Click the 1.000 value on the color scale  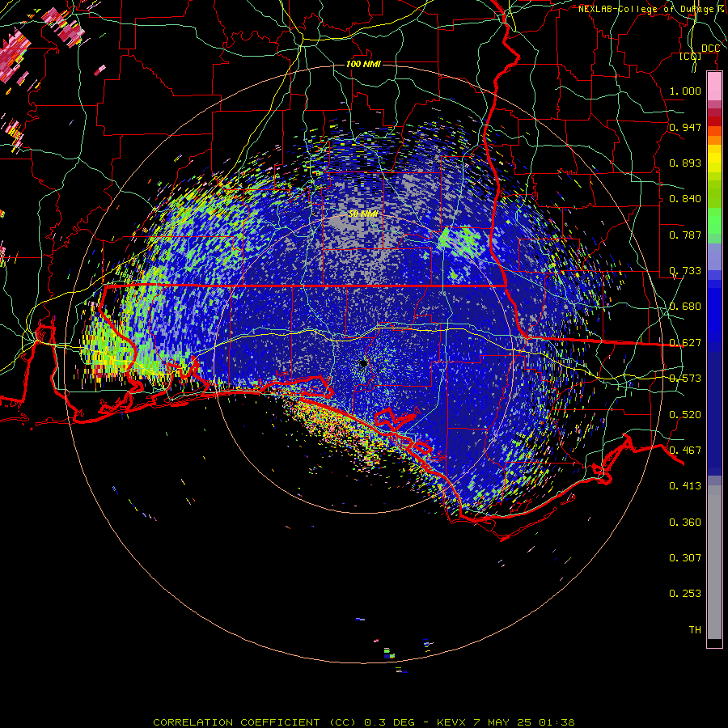pyautogui.click(x=685, y=91)
